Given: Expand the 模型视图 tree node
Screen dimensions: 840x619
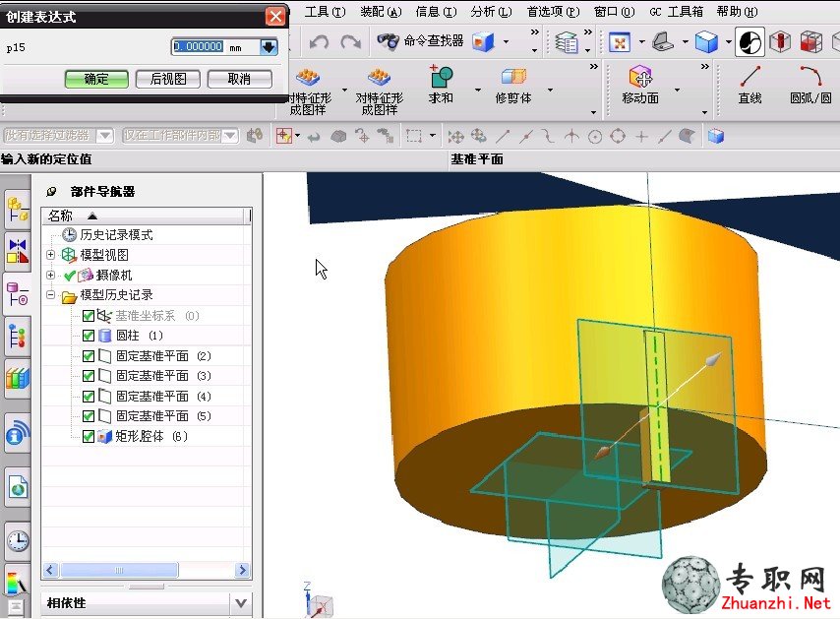Looking at the screenshot, I should pyautogui.click(x=50, y=255).
